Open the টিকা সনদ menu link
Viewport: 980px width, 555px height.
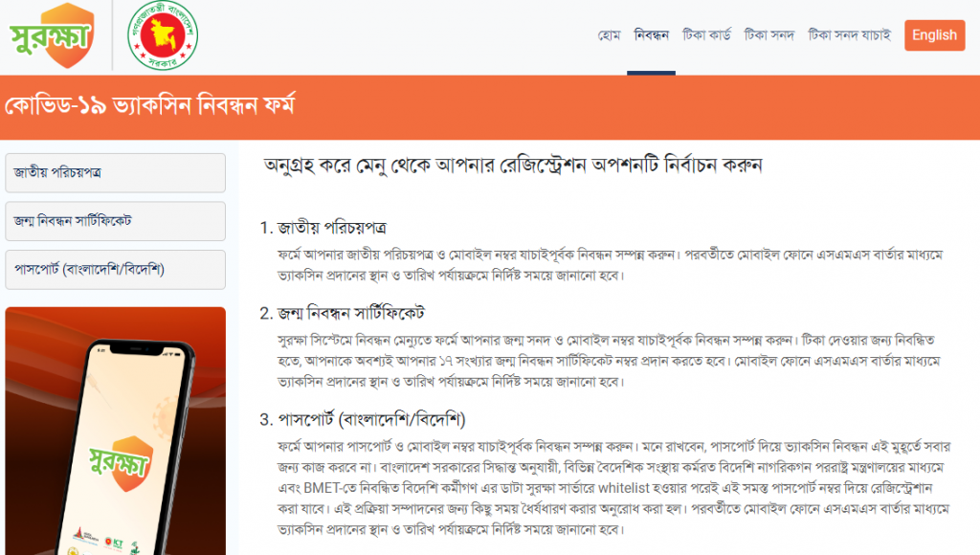[769, 35]
